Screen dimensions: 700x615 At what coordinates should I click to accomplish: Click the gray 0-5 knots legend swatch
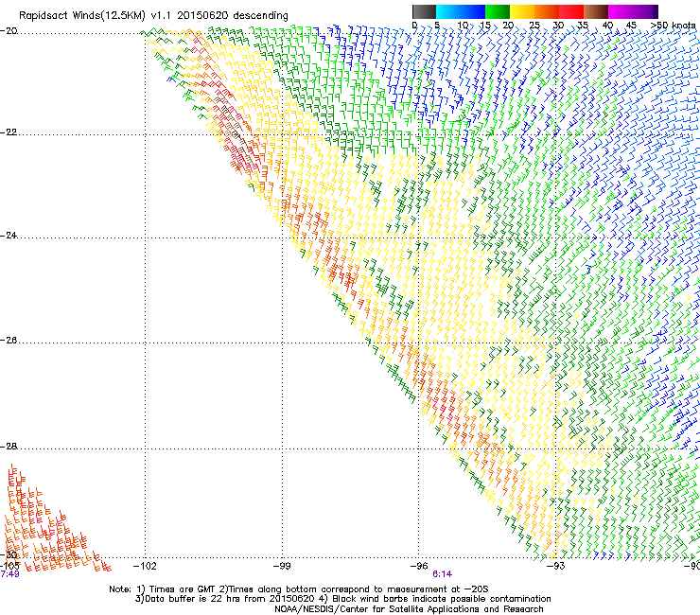[x=424, y=11]
